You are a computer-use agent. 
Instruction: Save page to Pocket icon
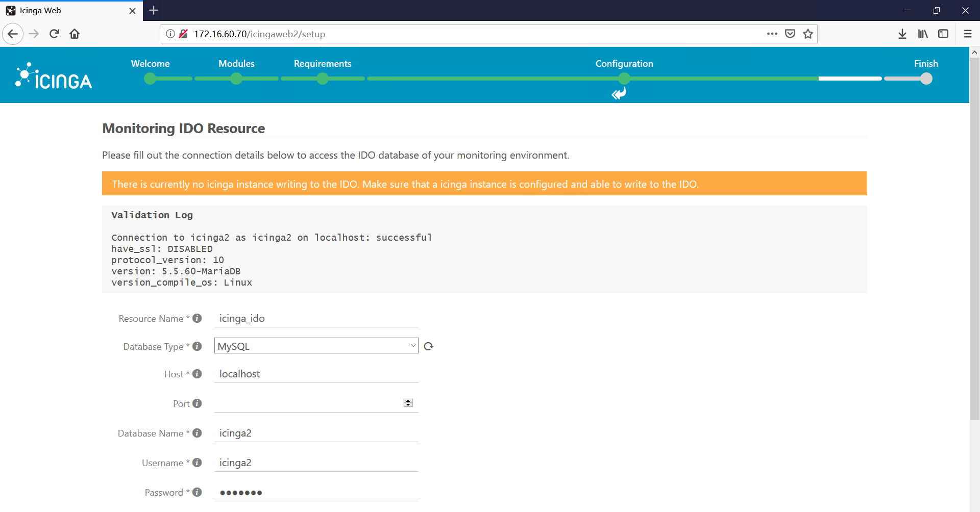point(790,34)
